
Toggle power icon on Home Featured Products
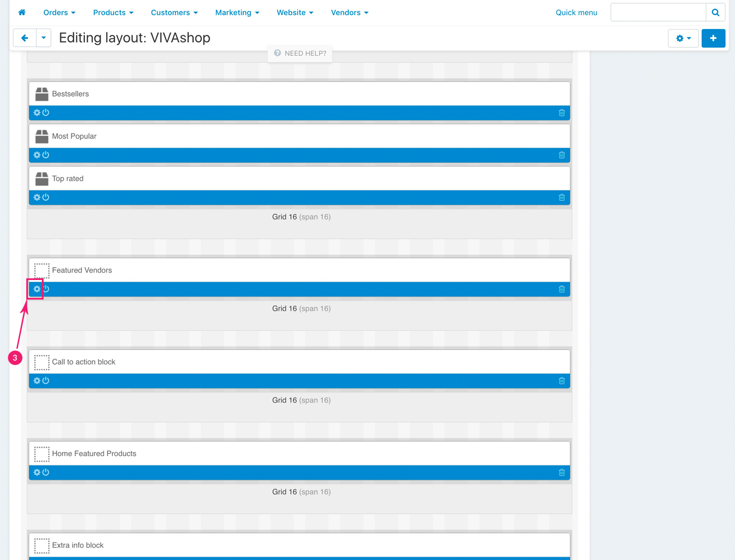click(46, 472)
